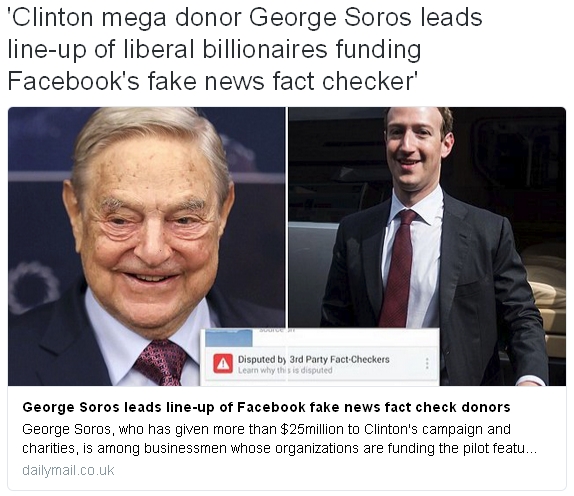Click the white divider between the two photos

pyautogui.click(x=287, y=246)
